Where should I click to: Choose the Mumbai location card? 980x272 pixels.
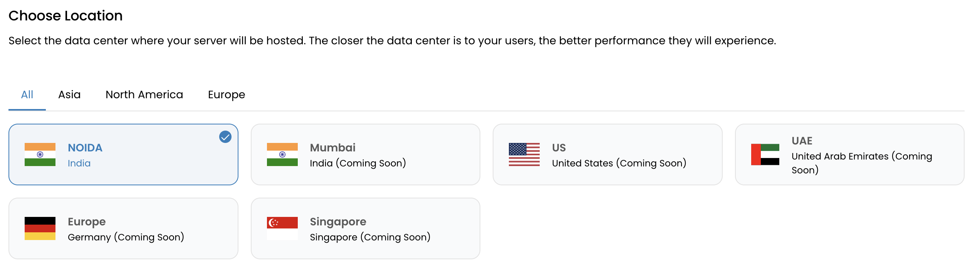point(366,154)
